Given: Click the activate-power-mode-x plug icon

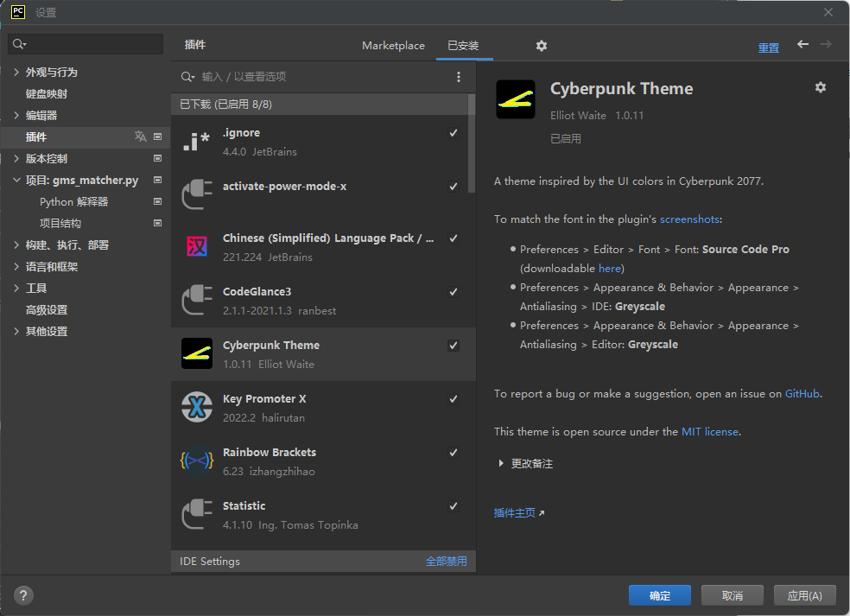Looking at the screenshot, I should click(196, 194).
